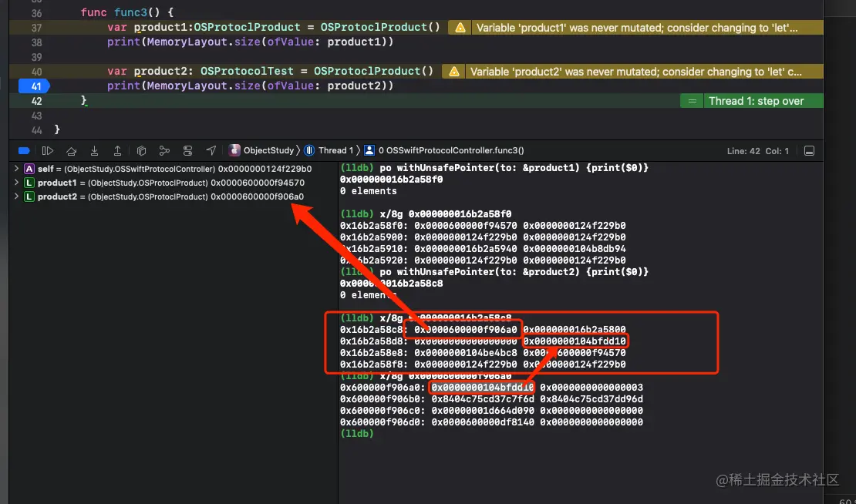Viewport: 856px width, 504px height.
Task: Click line number 42 in gutter
Action: click(x=36, y=101)
